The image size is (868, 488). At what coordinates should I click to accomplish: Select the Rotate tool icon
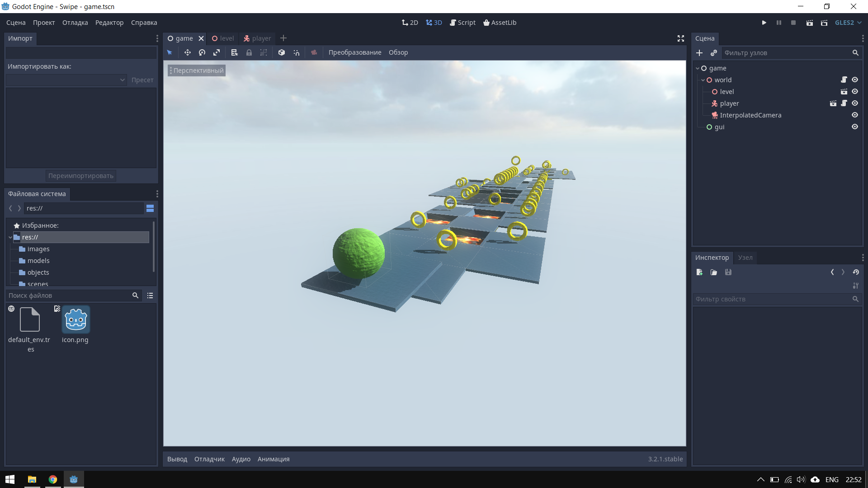202,52
